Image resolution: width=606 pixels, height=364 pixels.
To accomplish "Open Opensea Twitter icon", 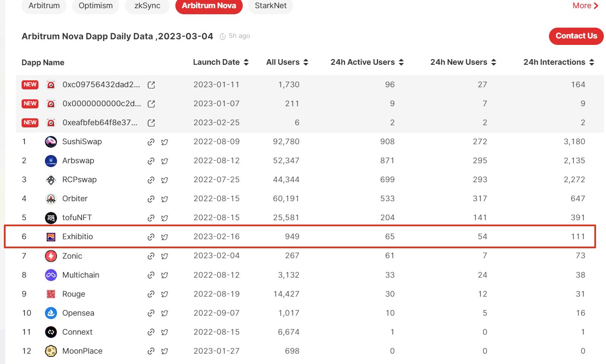I will tap(165, 313).
